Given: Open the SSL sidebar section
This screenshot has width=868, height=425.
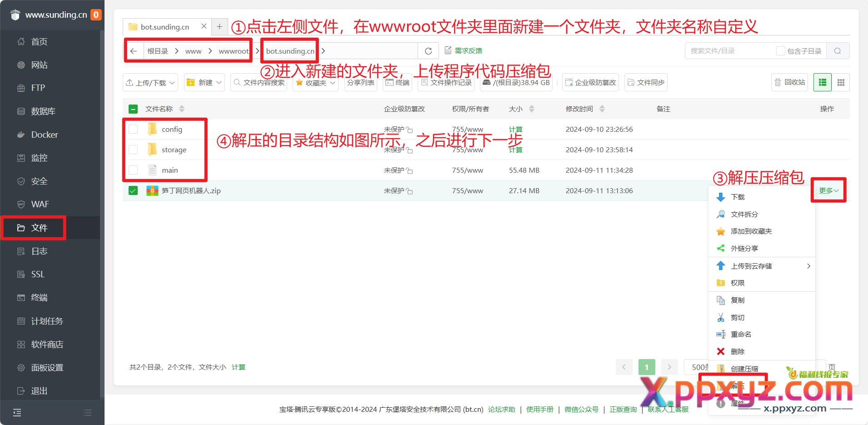Looking at the screenshot, I should [37, 274].
